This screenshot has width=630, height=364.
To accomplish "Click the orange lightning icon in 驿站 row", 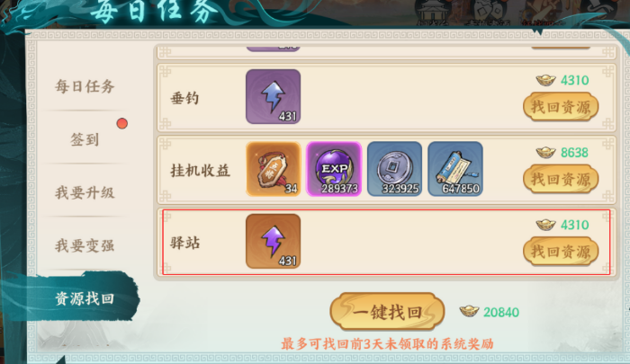I will point(274,241).
